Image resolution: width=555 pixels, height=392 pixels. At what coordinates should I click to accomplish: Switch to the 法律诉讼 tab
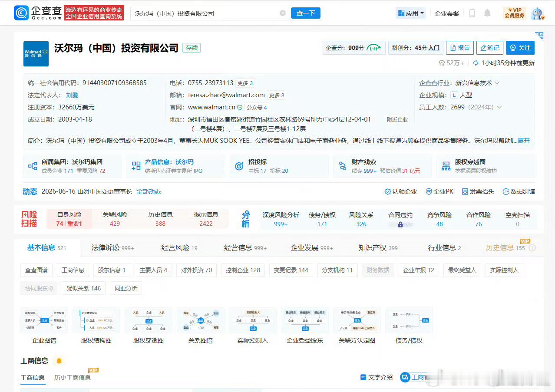[x=112, y=248]
